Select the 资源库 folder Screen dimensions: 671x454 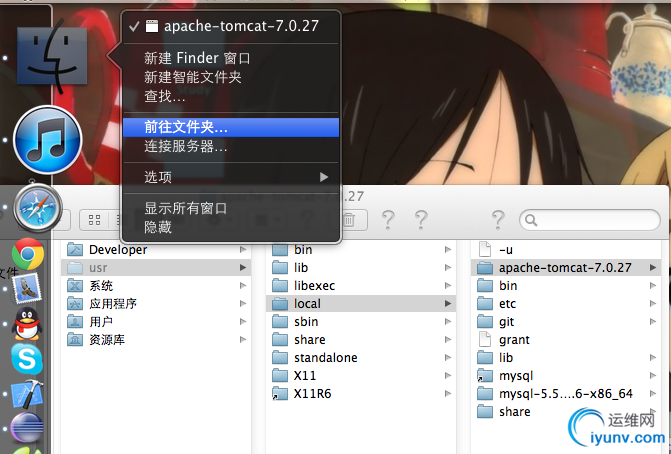(x=156, y=339)
